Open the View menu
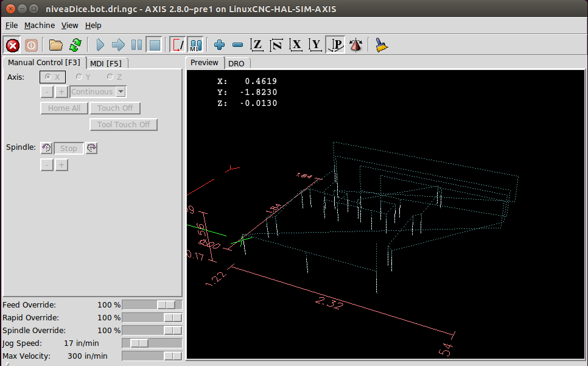The width and height of the screenshot is (588, 366). tap(70, 26)
